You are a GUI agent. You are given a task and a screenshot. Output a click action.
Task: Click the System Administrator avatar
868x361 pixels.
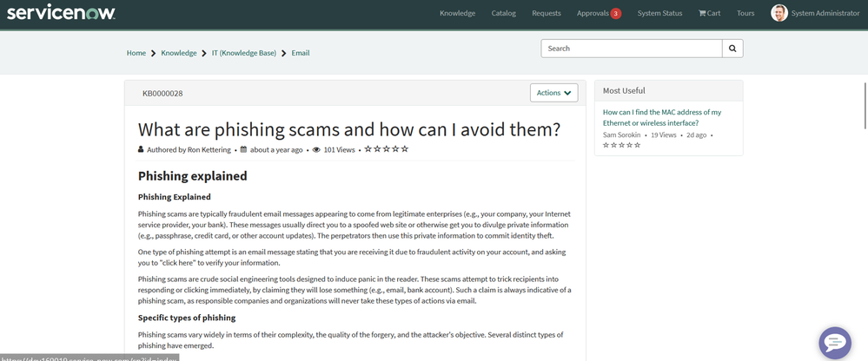(779, 13)
